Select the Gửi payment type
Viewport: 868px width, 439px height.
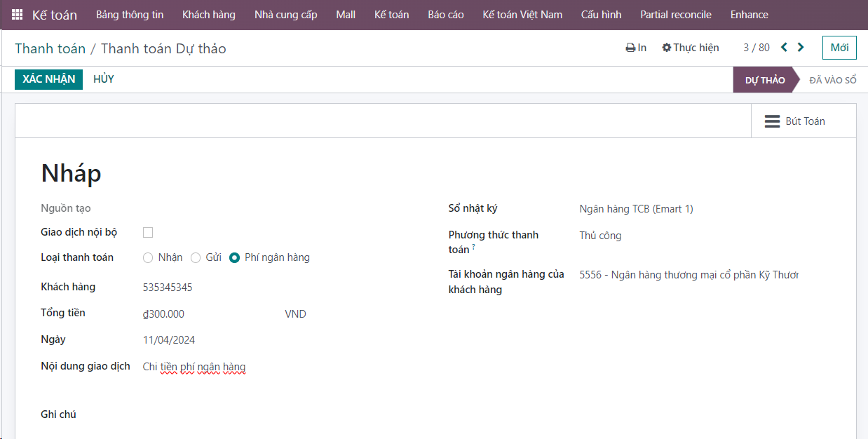(x=196, y=257)
